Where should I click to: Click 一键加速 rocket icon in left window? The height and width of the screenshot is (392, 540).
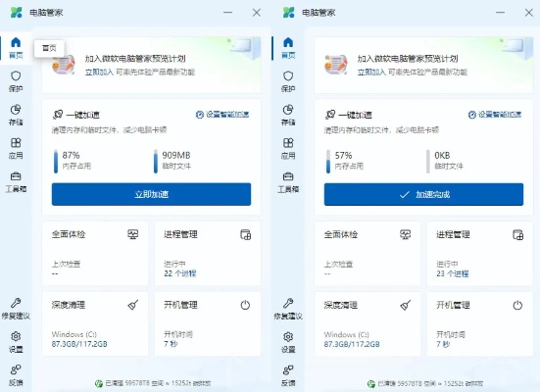pos(58,115)
